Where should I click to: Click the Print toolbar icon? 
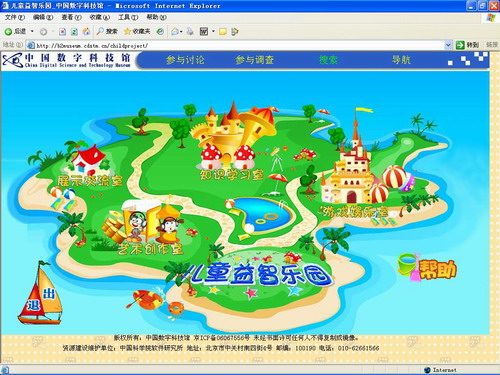190,32
